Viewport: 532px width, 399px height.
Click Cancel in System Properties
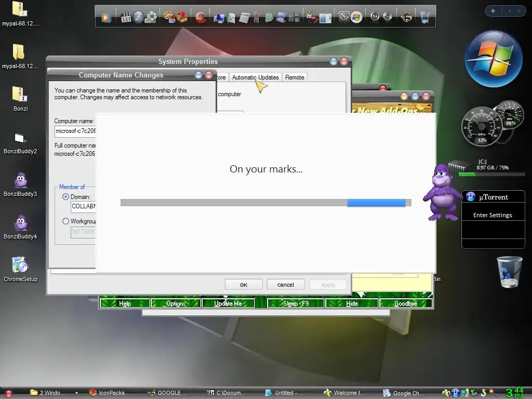(286, 285)
